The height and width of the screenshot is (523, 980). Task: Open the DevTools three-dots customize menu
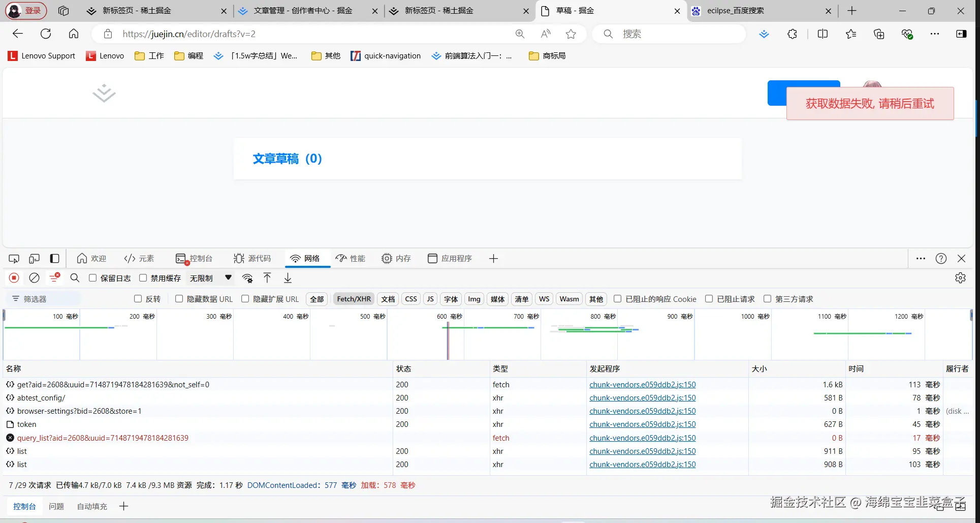click(x=921, y=259)
